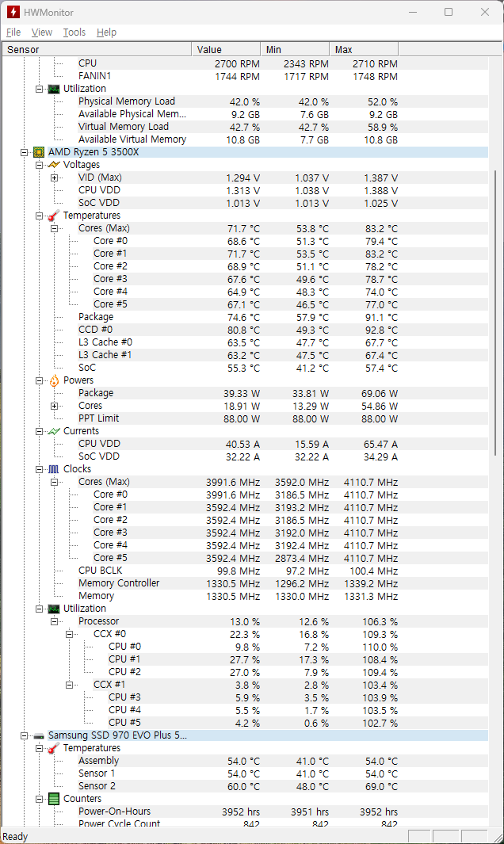Collapse the Processor utilization node
Image resolution: width=504 pixels, height=844 pixels.
tap(55, 621)
